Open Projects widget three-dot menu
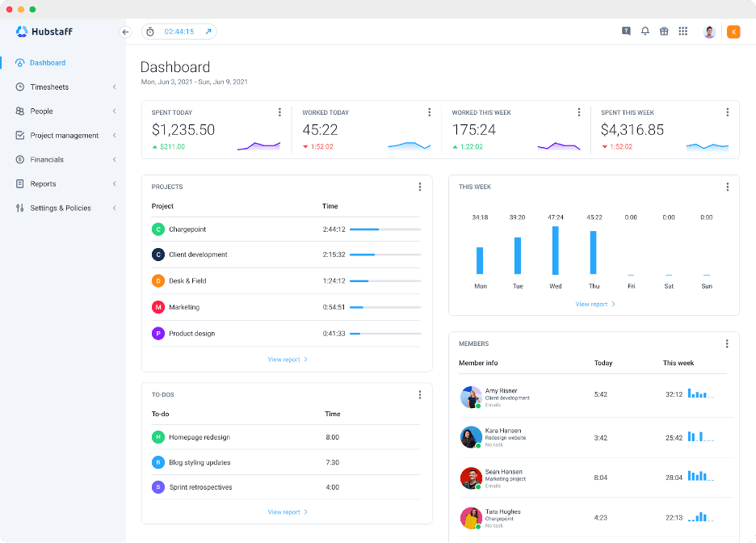The height and width of the screenshot is (543, 756). click(x=420, y=187)
